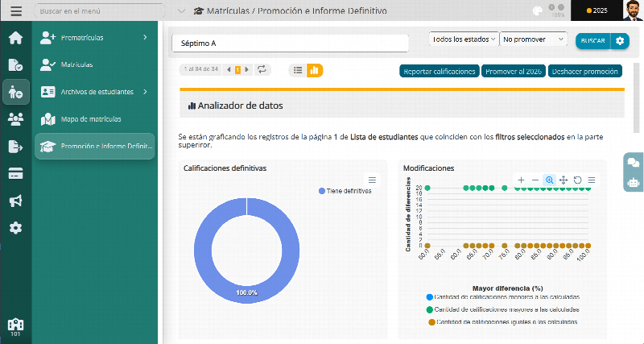Switch to chart analyzer view icon
644x344 pixels.
point(314,70)
